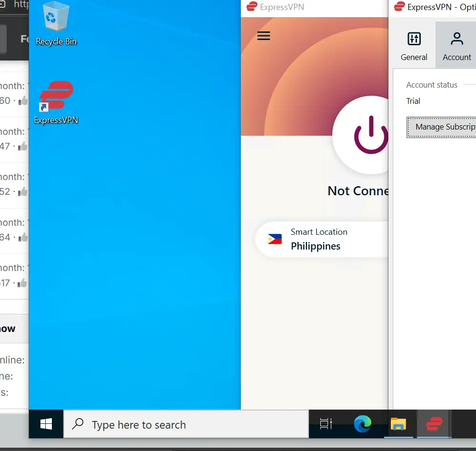This screenshot has width=476, height=451.
Task: Click the Smart Location label
Action: pyautogui.click(x=319, y=232)
